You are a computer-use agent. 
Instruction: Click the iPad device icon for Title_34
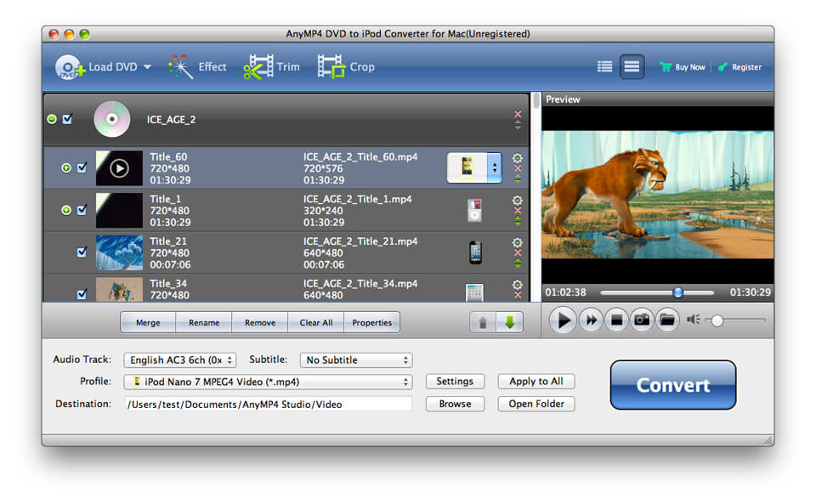tap(474, 293)
